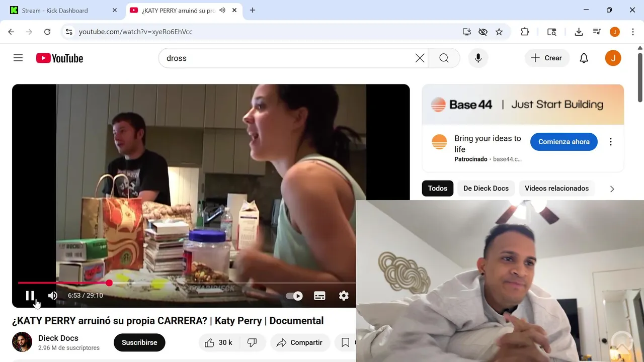Install app icon in address bar
Screen dimensions: 644x362
pos(467,32)
